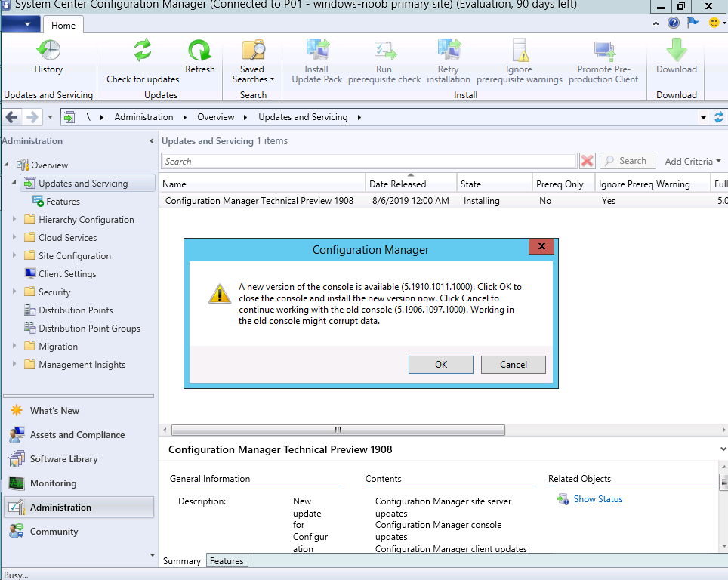
Task: Click OK in Configuration Manager dialog
Action: pos(441,365)
